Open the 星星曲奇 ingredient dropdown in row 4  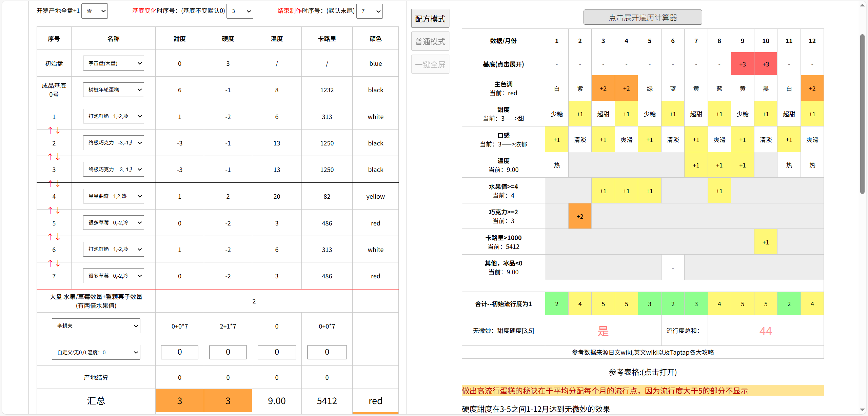(113, 196)
